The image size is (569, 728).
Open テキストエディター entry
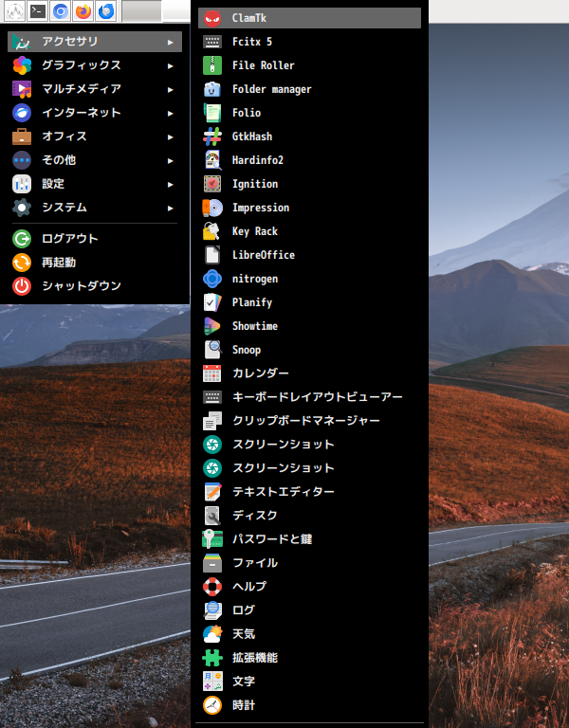[309, 492]
